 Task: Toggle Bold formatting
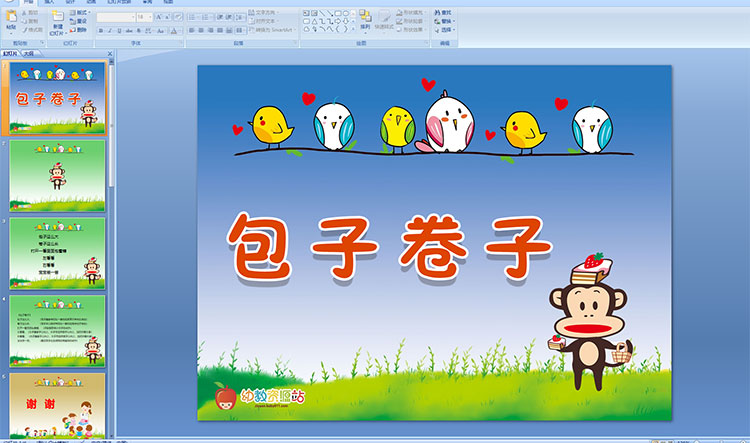coord(101,31)
